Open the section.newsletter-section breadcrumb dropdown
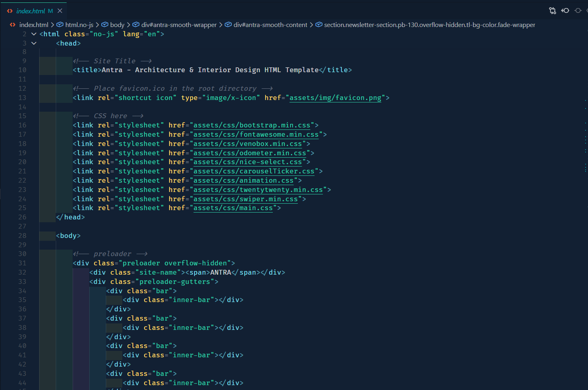 click(x=429, y=25)
